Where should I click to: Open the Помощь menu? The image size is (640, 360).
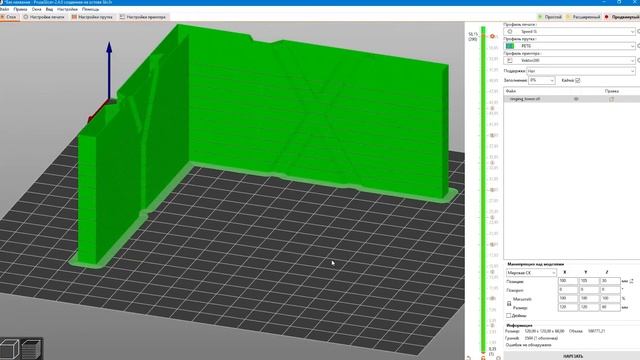coord(90,9)
